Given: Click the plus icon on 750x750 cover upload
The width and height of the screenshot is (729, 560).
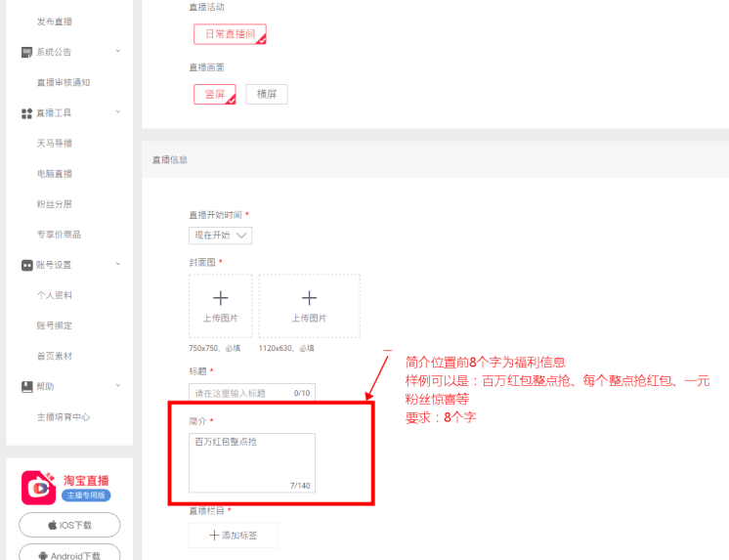Looking at the screenshot, I should pos(221,298).
